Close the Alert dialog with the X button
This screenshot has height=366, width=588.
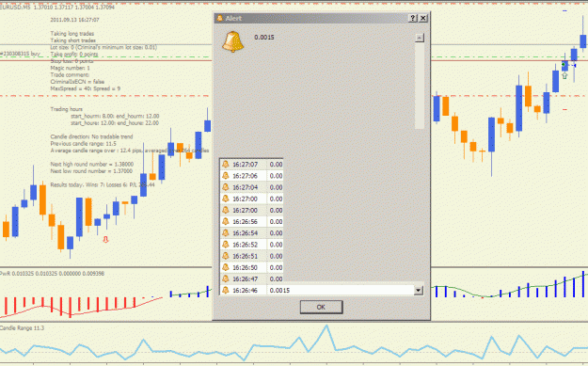click(423, 18)
